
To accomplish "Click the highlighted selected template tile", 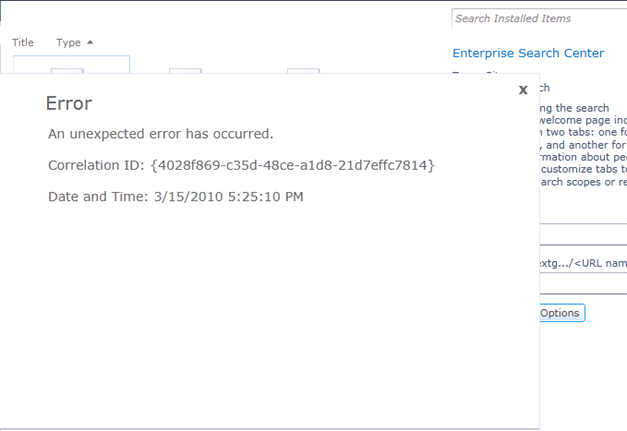I will tap(72, 64).
